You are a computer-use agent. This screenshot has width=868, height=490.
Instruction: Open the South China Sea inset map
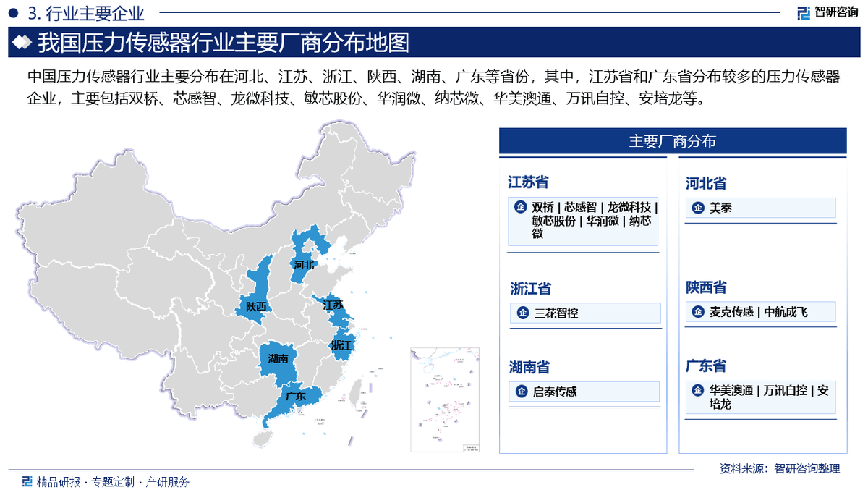point(446,400)
